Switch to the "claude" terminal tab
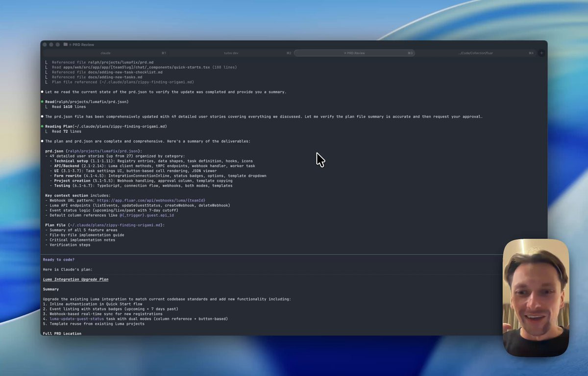This screenshot has width=588, height=376. (x=105, y=53)
